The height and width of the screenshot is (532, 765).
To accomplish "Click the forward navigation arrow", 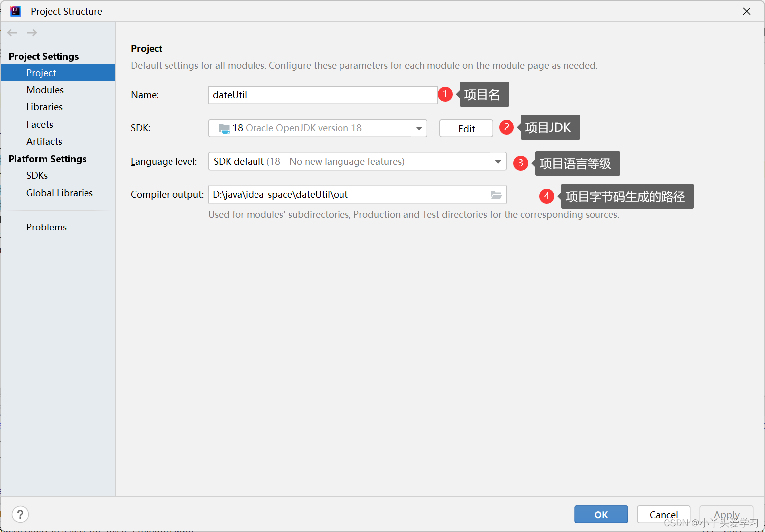I will pos(32,33).
